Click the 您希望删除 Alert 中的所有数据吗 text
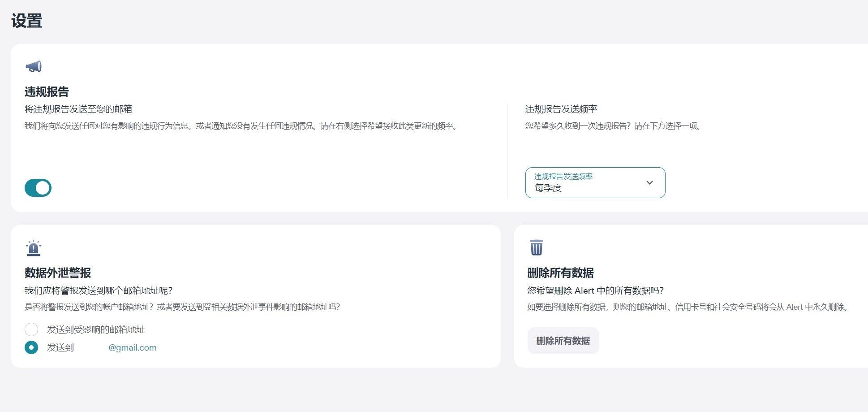The height and width of the screenshot is (412, 868). point(595,291)
